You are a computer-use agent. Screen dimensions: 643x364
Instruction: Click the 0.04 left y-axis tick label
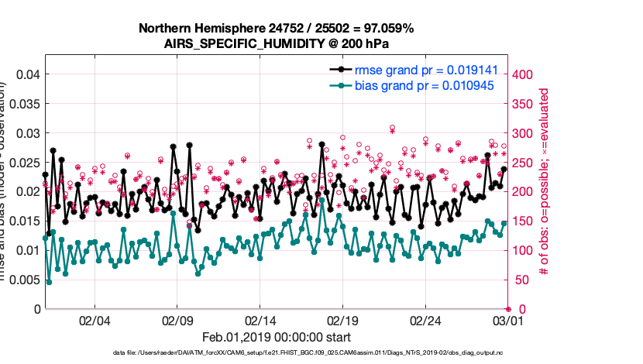27,74
